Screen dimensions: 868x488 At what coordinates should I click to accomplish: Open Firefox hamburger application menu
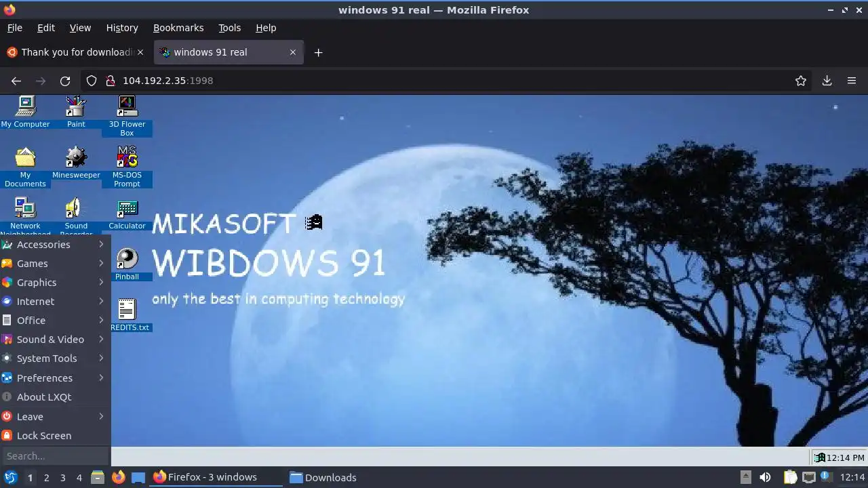click(x=852, y=81)
